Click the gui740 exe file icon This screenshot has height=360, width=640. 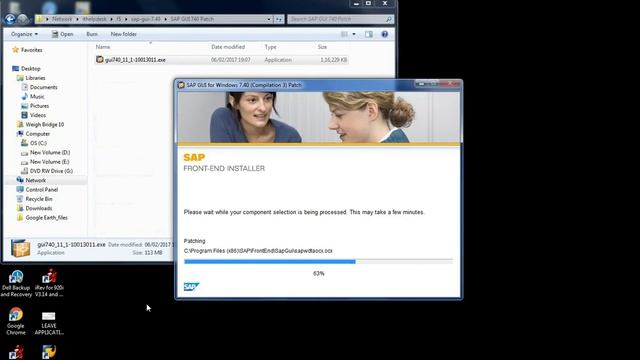click(100, 60)
